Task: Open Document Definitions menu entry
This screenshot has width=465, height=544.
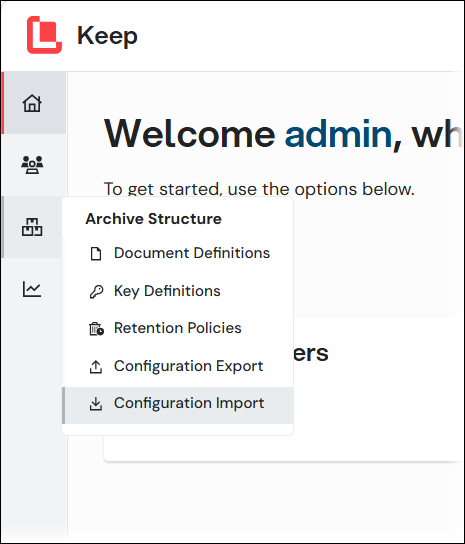Action: point(179,253)
